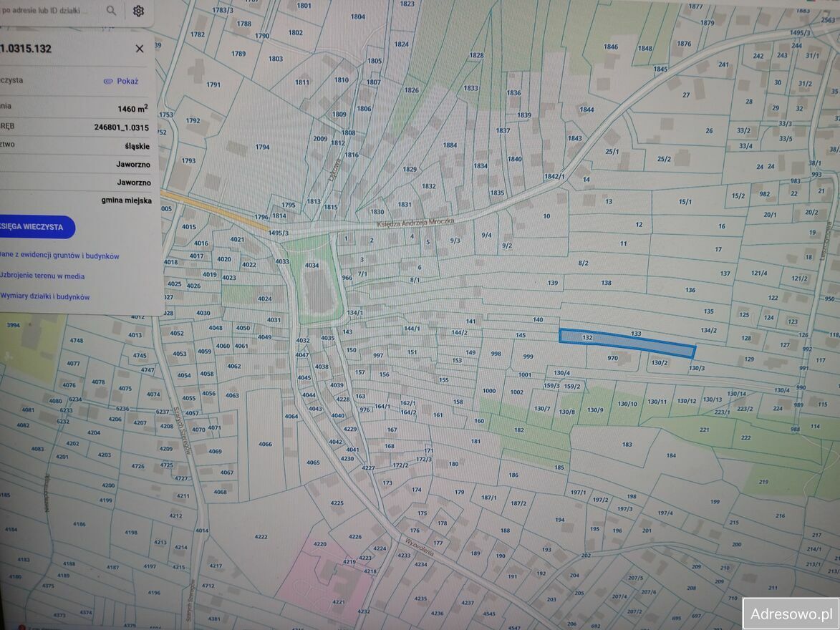Viewport: 840px width, 630px height.
Task: Select parcel 4222 on the map
Action: click(261, 536)
